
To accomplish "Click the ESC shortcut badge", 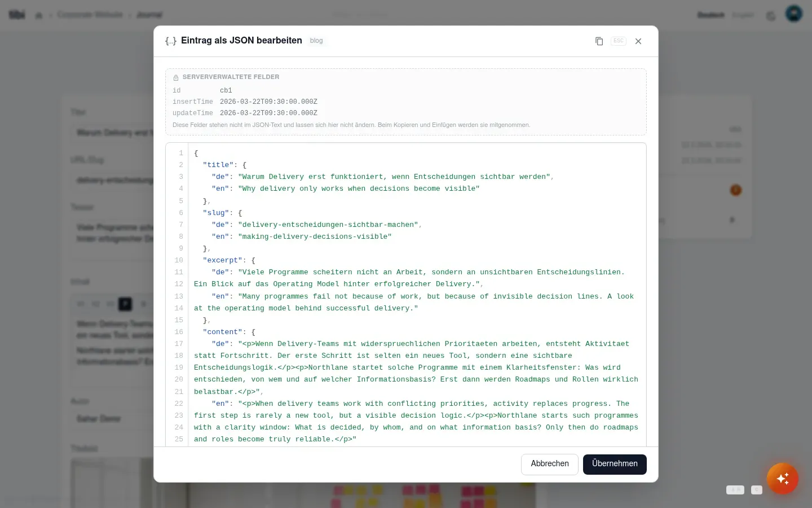I will [619, 41].
